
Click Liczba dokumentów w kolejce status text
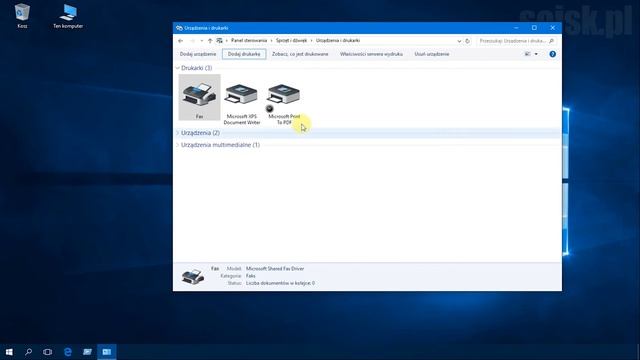click(280, 283)
